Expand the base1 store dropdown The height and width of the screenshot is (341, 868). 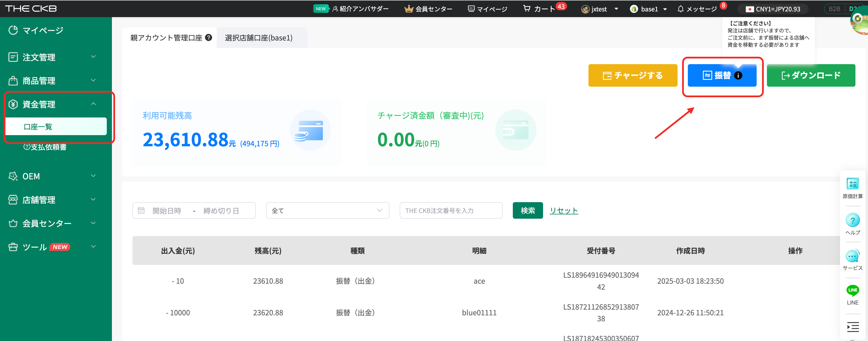click(x=665, y=9)
